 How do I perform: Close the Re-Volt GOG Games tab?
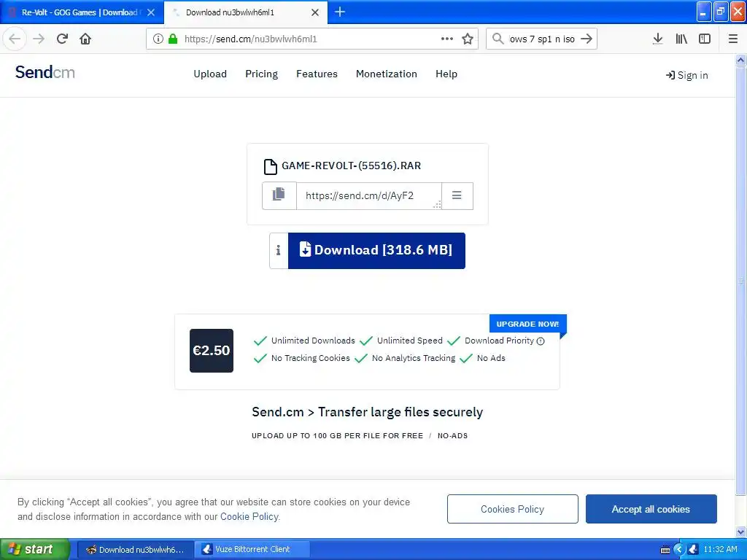[x=151, y=12]
